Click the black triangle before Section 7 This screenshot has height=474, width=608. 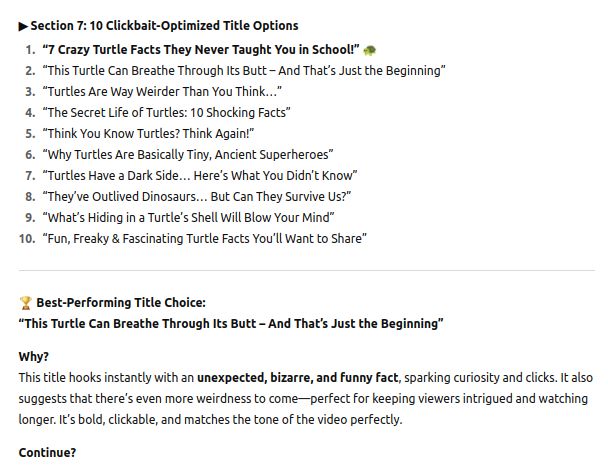point(23,26)
